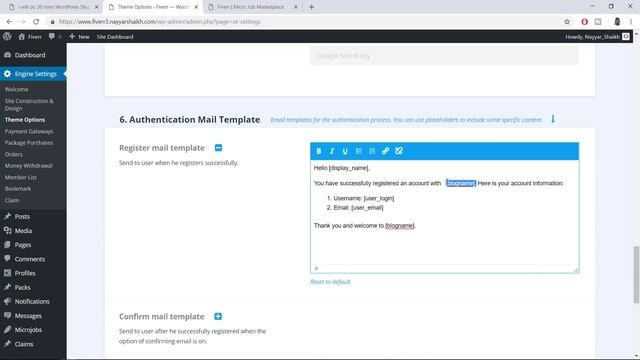640x360 pixels.
Task: Open Orders in the sidebar
Action: [x=13, y=154]
